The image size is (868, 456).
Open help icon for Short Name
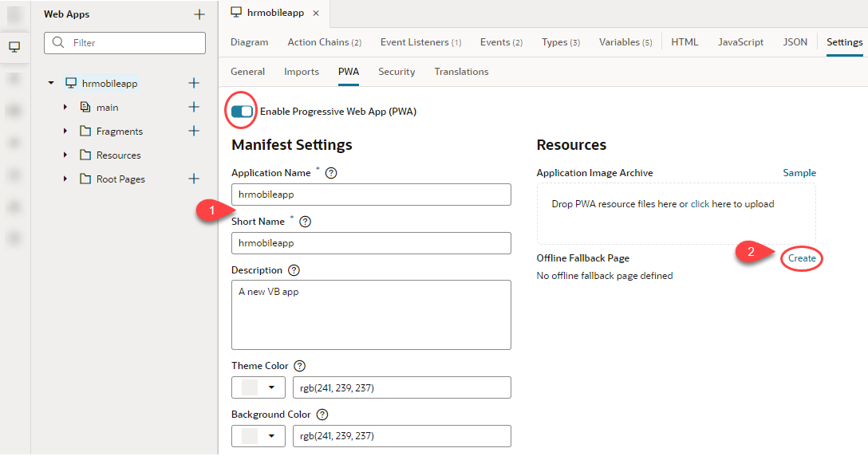tap(305, 222)
